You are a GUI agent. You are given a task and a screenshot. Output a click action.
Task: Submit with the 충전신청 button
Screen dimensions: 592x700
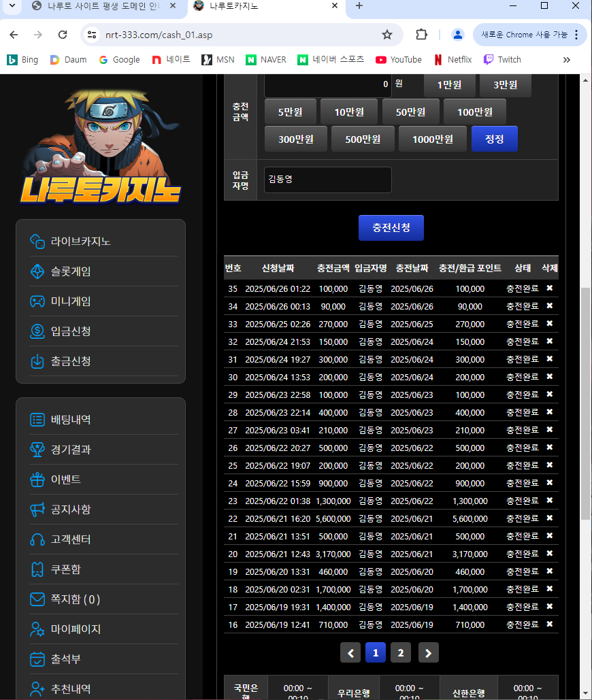coord(391,228)
